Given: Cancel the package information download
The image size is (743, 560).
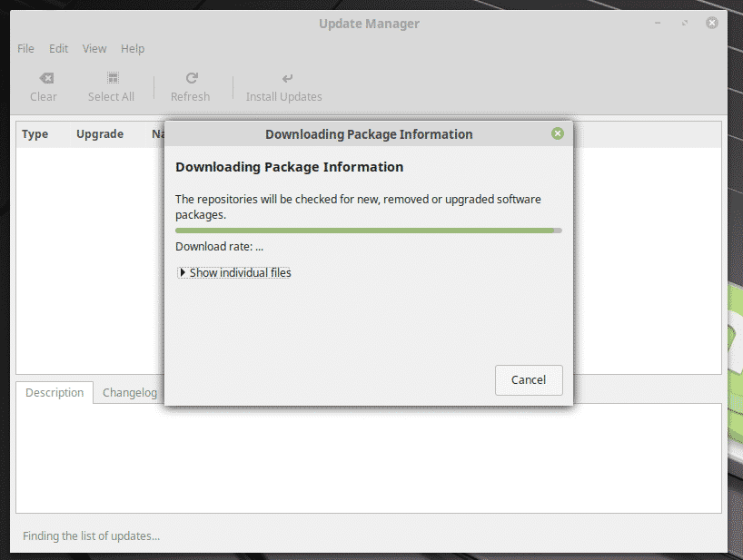Looking at the screenshot, I should coord(529,380).
